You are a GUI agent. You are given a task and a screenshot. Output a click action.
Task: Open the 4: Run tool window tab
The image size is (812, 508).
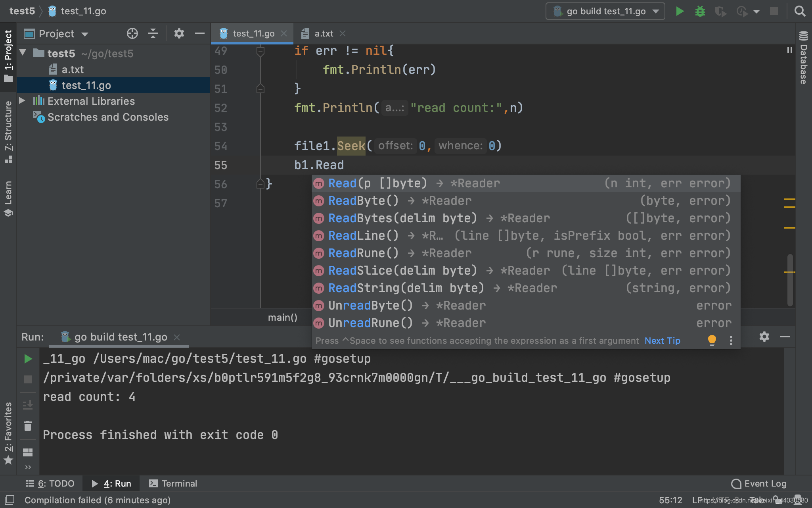[111, 483]
